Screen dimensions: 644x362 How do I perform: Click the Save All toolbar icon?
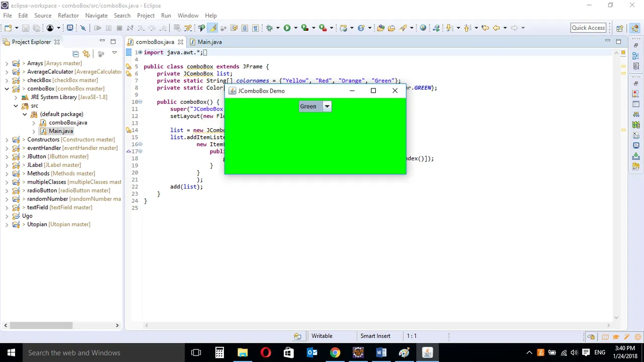tap(36, 28)
